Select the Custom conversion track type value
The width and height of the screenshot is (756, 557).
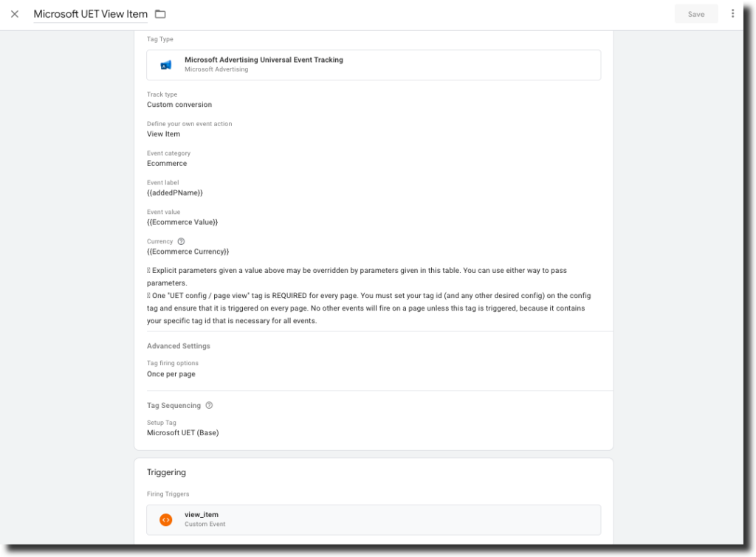click(x=179, y=105)
